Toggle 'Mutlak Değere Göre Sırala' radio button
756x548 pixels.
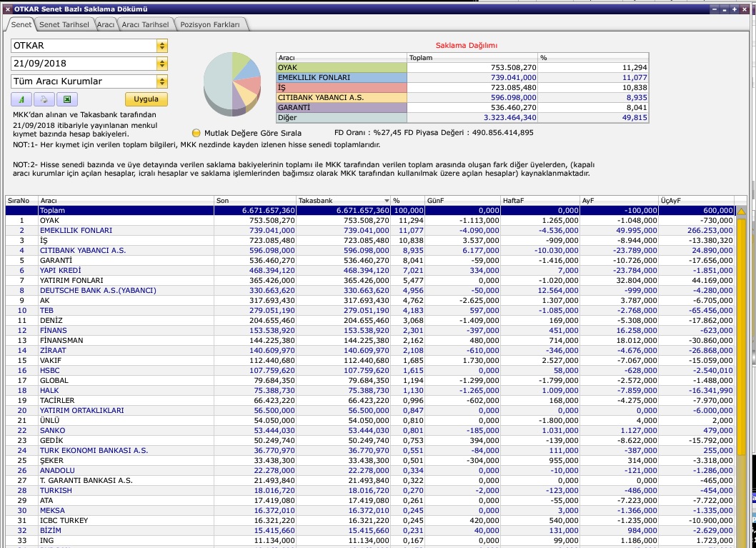point(196,133)
